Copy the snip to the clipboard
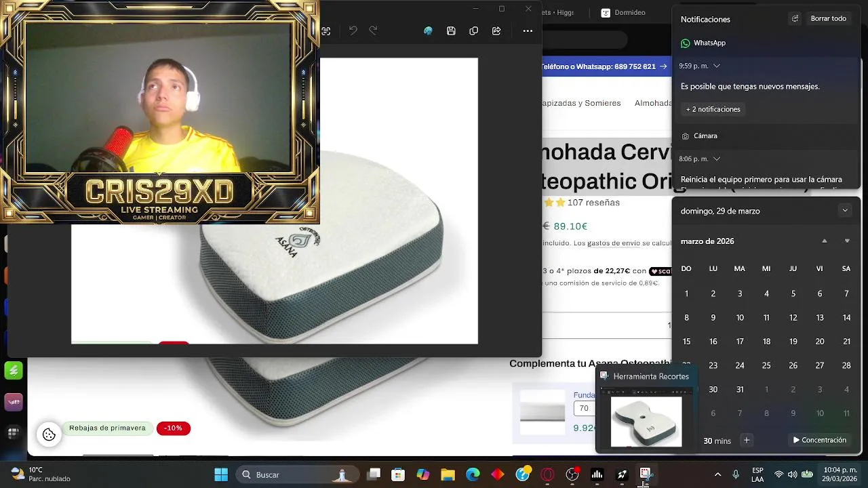 point(473,31)
